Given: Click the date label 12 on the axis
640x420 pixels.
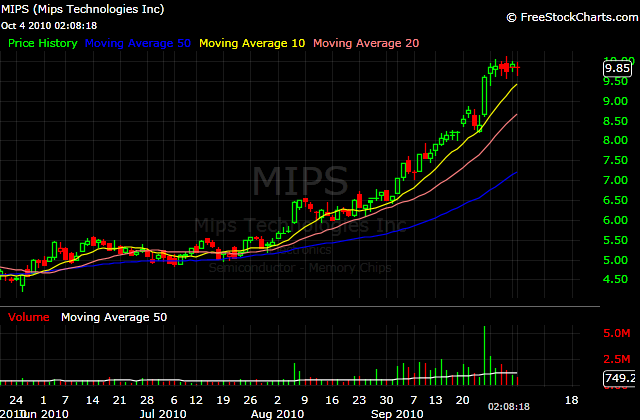Looking at the screenshot, I should point(196,400).
